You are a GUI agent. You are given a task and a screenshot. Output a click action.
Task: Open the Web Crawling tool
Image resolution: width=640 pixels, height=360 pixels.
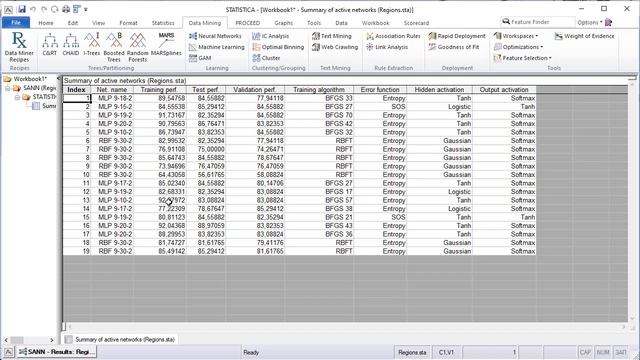(x=335, y=47)
